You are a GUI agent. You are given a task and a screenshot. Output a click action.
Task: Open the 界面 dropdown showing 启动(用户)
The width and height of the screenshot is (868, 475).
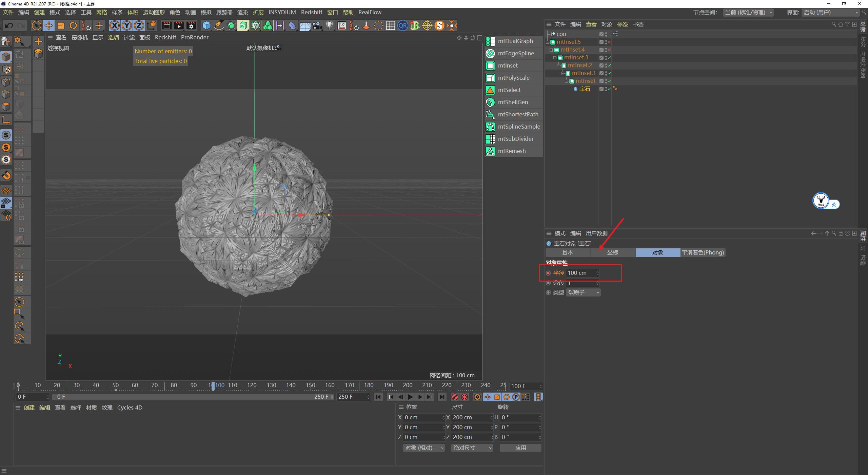pyautogui.click(x=831, y=12)
